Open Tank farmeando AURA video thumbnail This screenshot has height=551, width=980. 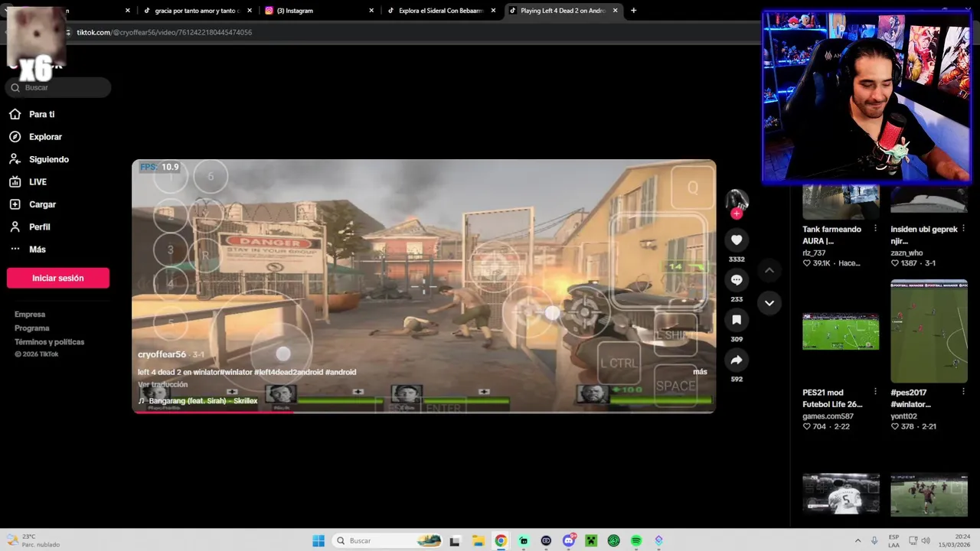click(841, 202)
